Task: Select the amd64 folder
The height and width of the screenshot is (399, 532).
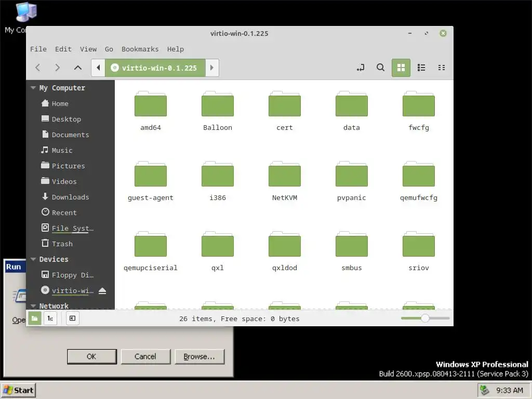Action: coord(151,111)
